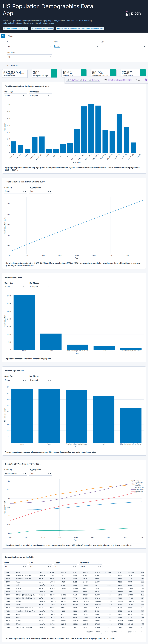Open Errors in dev tools bar

(84, 80)
